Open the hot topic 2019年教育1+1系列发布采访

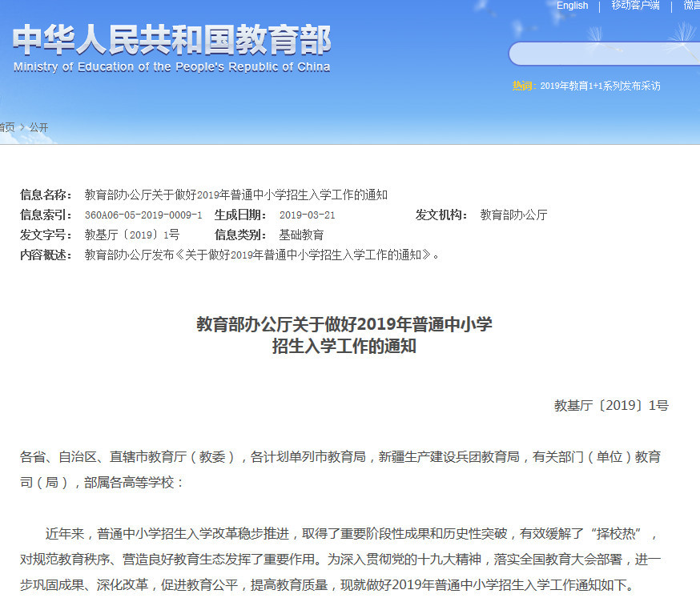click(x=600, y=86)
